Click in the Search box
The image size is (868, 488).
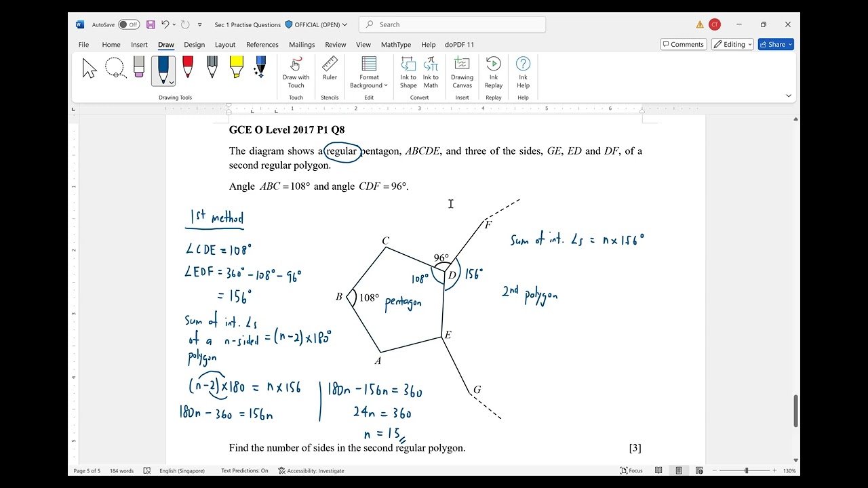point(452,24)
